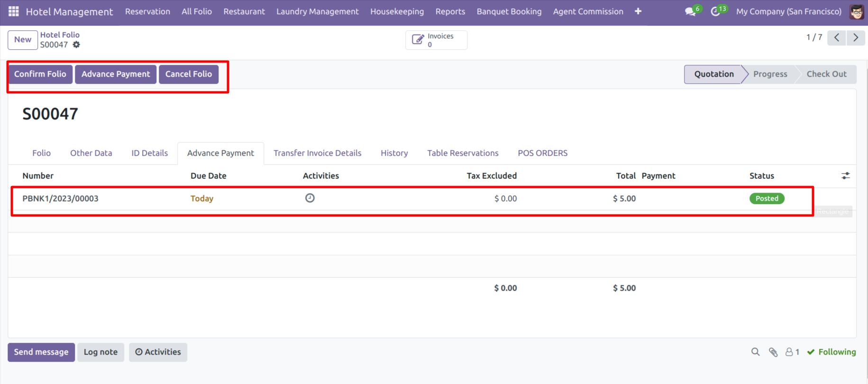Open the activities clock icon with 13 badge

[715, 11]
